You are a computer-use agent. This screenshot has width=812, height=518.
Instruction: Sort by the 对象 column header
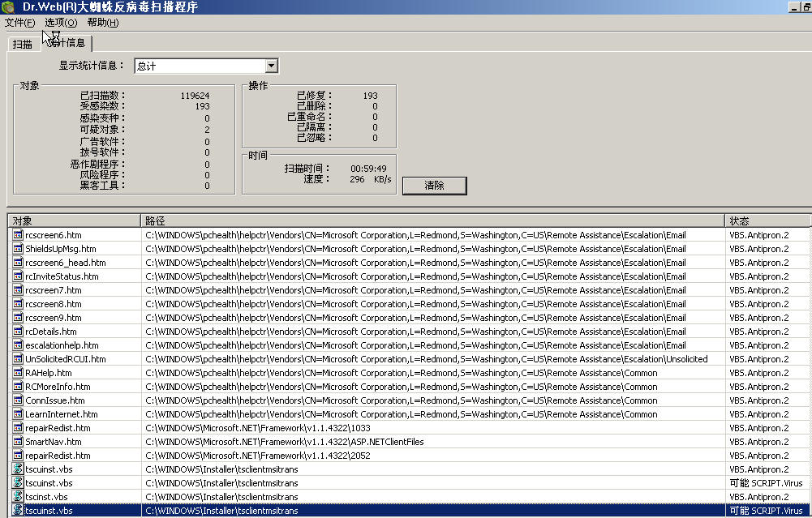tap(74, 221)
